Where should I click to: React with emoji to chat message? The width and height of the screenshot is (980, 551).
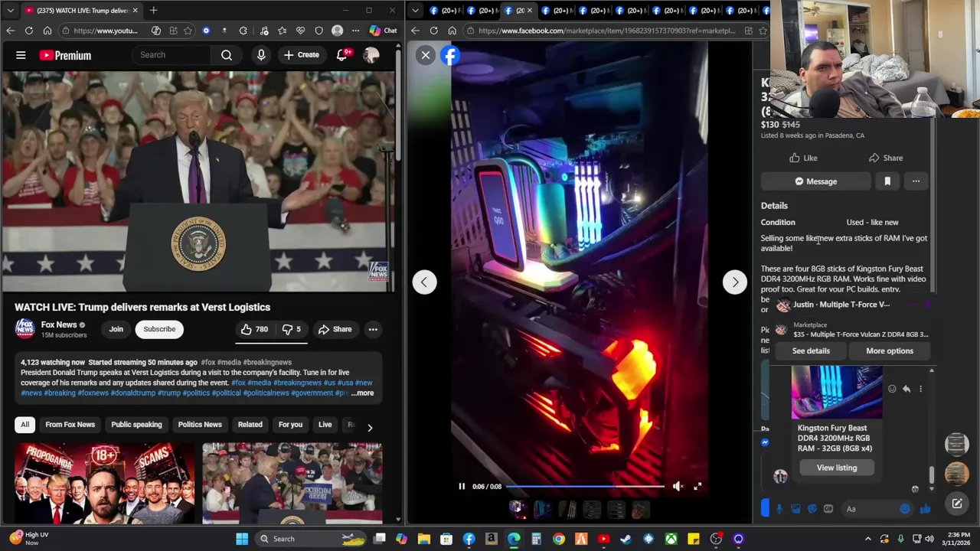coord(892,389)
